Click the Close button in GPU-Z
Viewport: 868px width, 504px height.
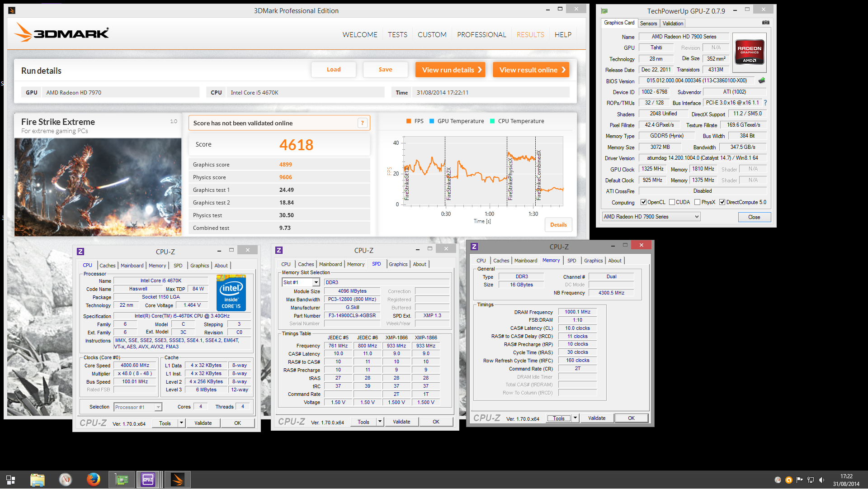(754, 217)
